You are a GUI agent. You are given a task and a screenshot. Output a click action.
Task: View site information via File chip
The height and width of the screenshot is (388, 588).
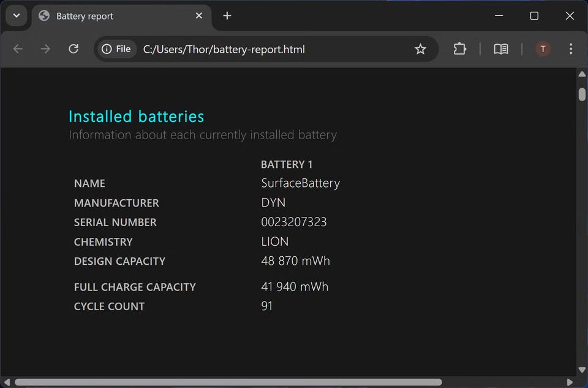coord(116,49)
